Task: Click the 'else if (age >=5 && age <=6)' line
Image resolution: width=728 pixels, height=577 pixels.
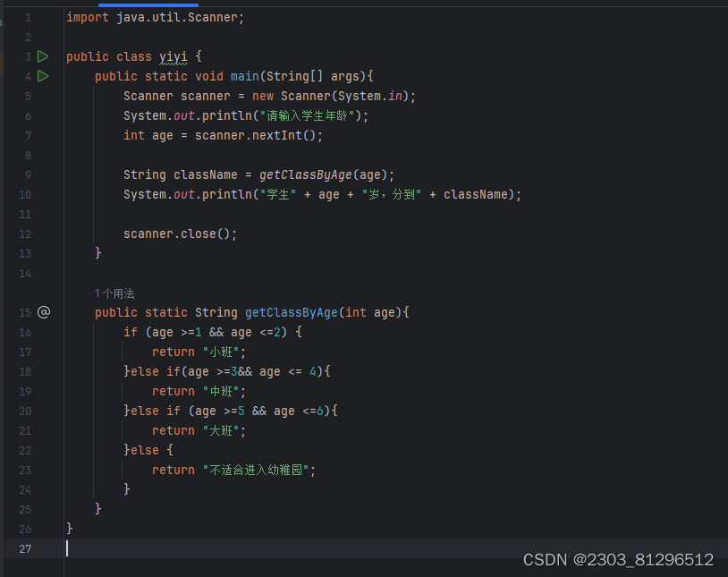Action: (231, 412)
